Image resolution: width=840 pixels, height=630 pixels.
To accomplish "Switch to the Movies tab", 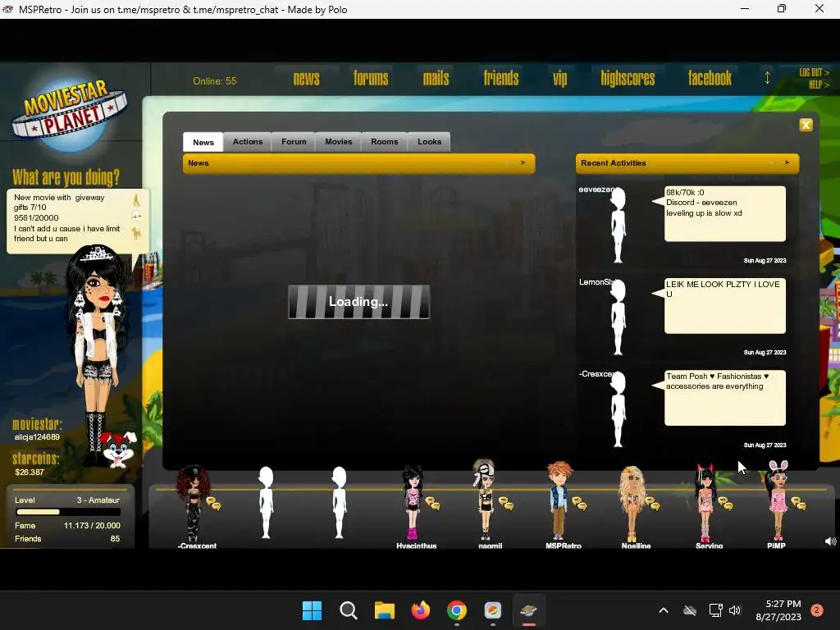I will tap(338, 141).
